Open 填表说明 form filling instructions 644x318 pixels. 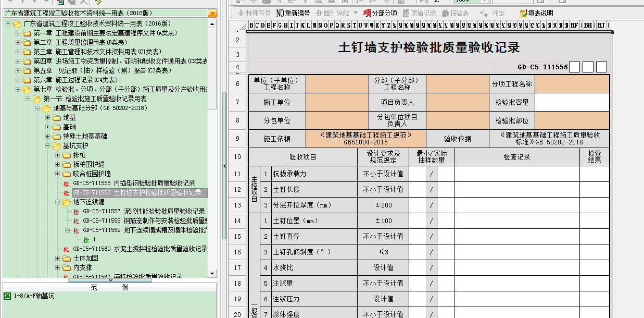(536, 13)
